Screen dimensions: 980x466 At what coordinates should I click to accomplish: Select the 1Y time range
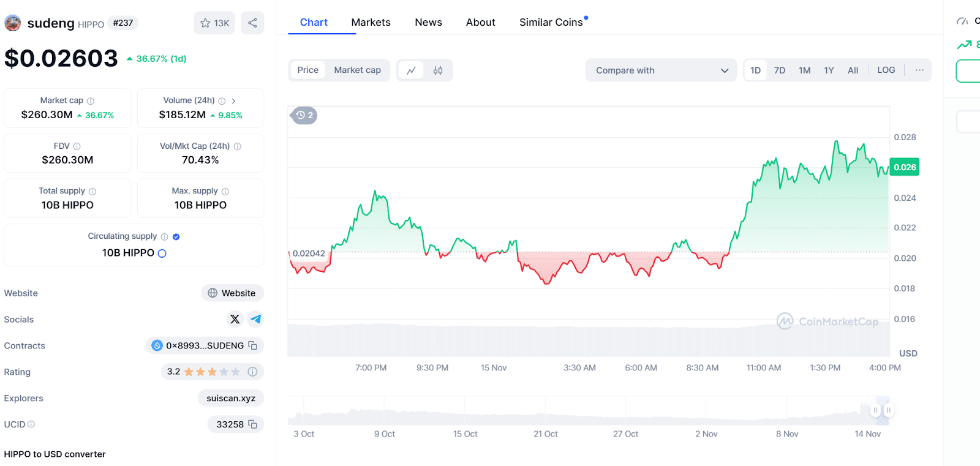(829, 70)
